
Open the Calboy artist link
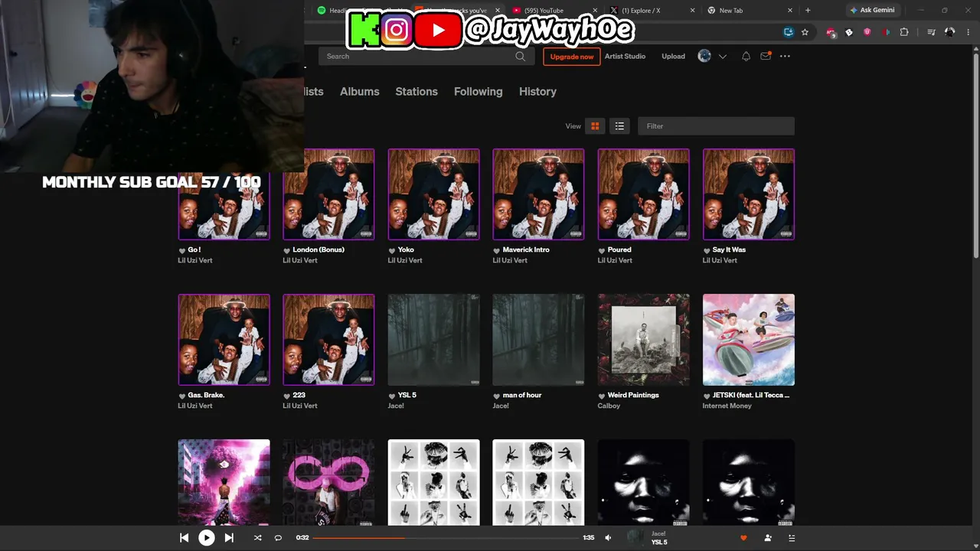[609, 406]
